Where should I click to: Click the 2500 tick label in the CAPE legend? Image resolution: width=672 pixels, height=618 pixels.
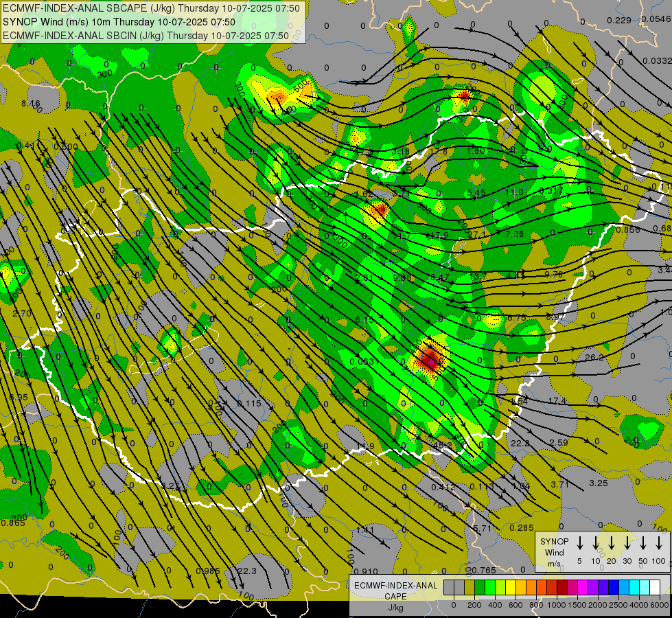[x=618, y=605]
